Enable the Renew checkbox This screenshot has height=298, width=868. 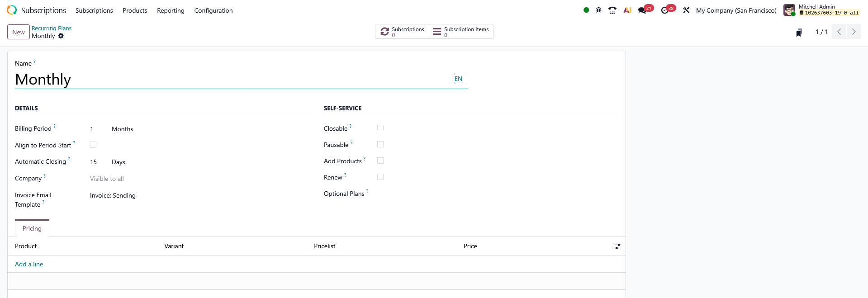(x=380, y=177)
